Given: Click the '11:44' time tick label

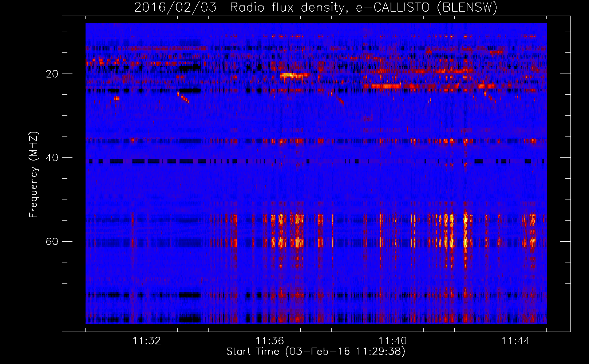Looking at the screenshot, I should [x=516, y=341].
